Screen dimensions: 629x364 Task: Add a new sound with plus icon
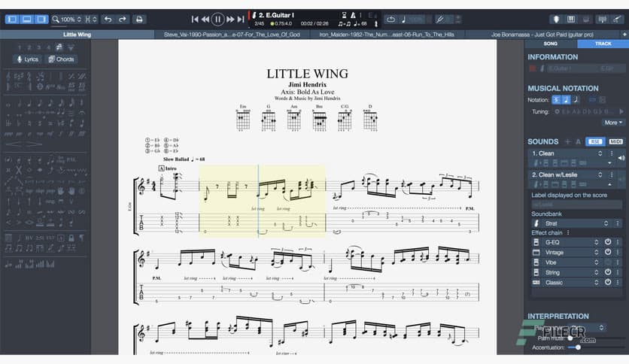point(567,141)
